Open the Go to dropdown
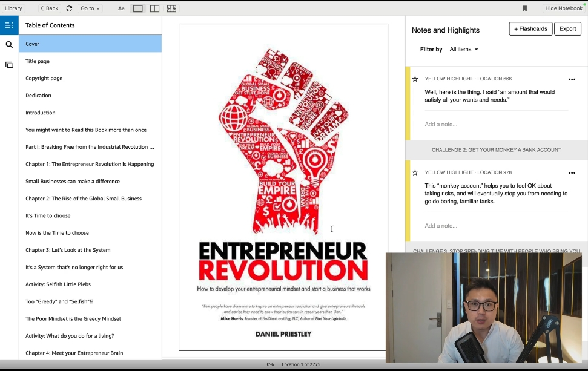This screenshot has height=371, width=588. tap(90, 8)
